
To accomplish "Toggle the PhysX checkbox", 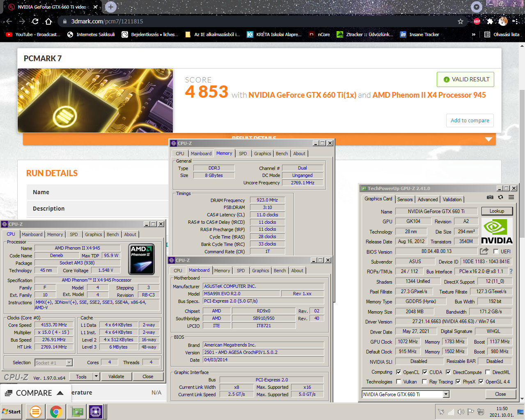I will tap(458, 381).
